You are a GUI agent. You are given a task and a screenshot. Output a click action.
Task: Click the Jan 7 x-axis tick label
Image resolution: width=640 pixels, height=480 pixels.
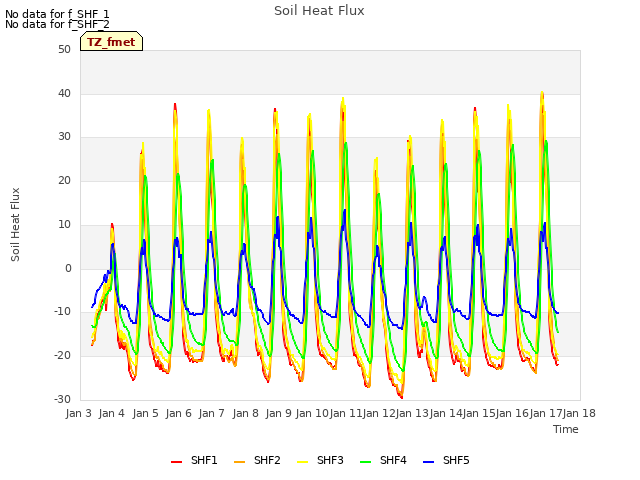coord(212,413)
